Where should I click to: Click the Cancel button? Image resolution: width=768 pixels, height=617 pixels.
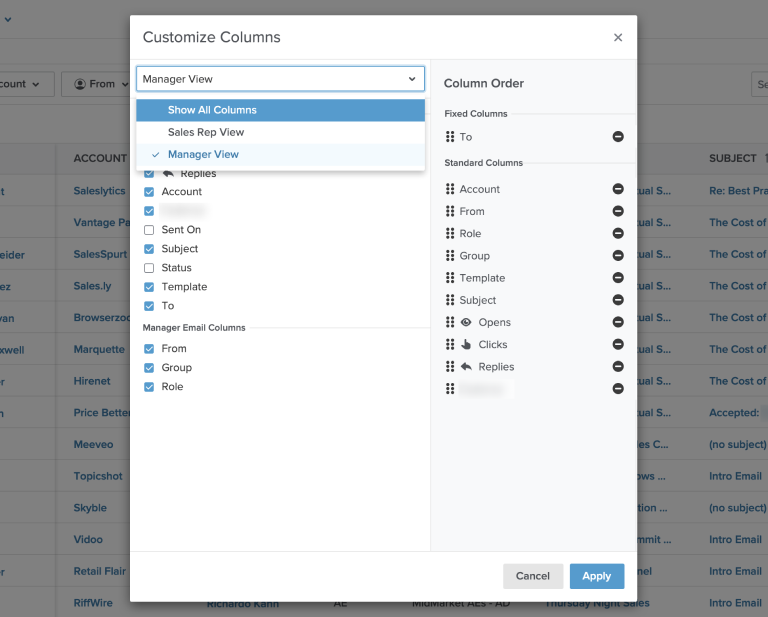(532, 576)
